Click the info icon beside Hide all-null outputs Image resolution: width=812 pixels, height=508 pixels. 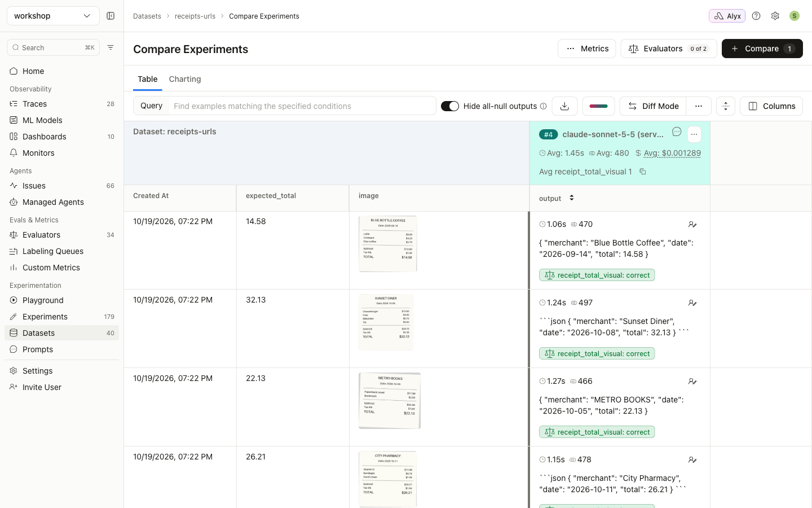pyautogui.click(x=543, y=106)
